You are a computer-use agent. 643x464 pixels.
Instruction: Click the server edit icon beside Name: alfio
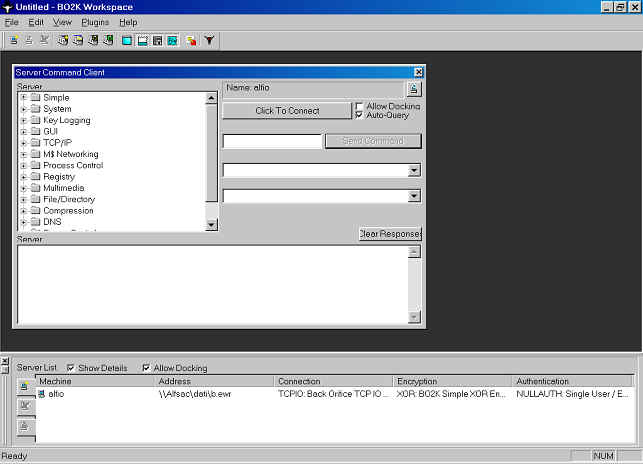point(414,89)
